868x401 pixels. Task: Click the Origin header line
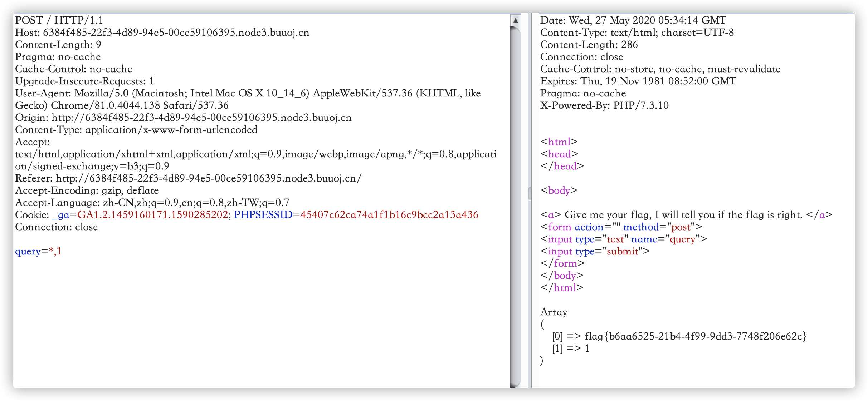[183, 118]
